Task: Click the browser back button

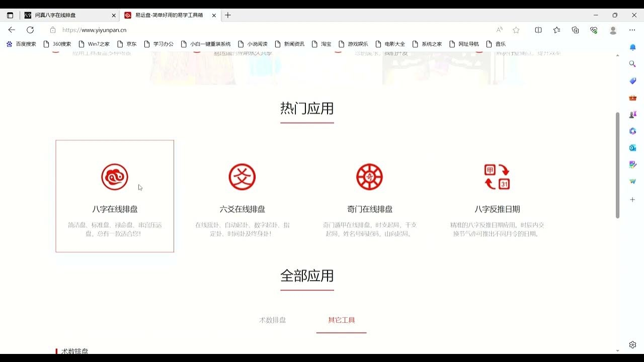Action: pos(11,30)
